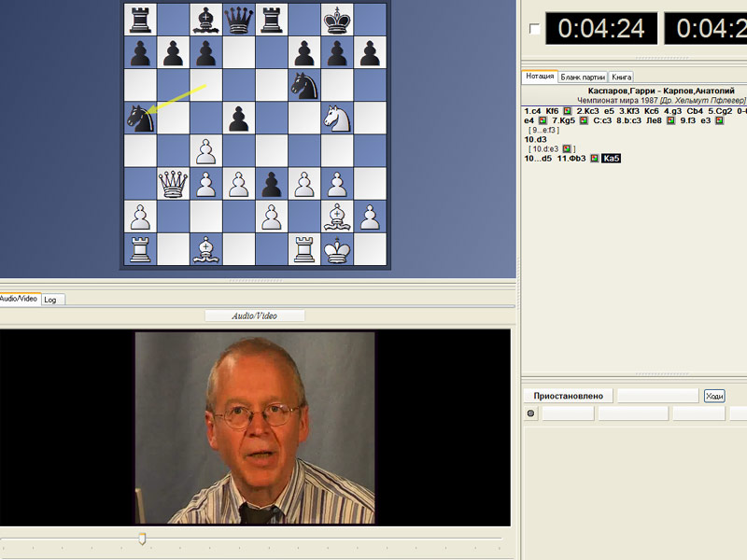The height and width of the screenshot is (560, 747).
Task: Click the media icon after 7.Kg5
Action: click(x=584, y=120)
